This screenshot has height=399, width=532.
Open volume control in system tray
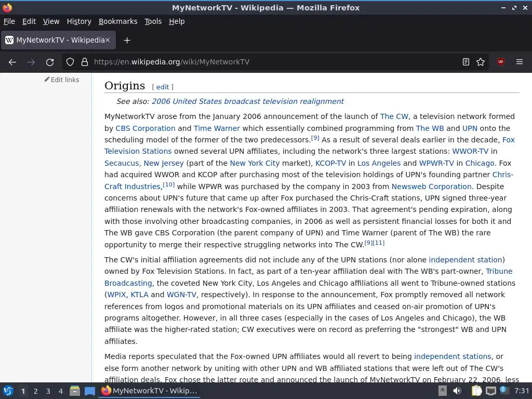point(457,391)
